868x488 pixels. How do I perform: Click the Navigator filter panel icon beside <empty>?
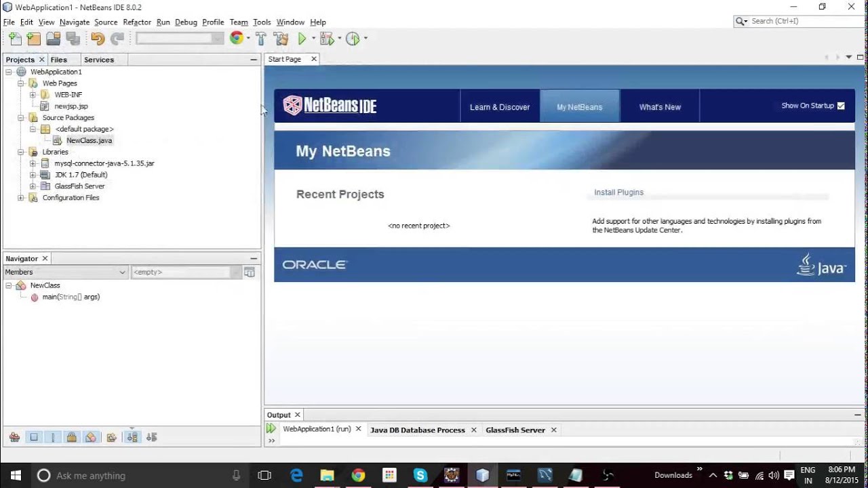pos(250,272)
